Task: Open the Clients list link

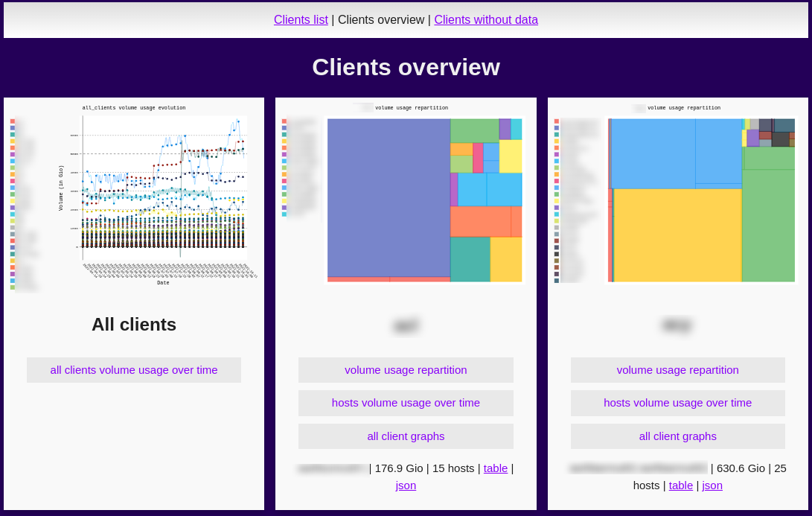Action: 301,19
